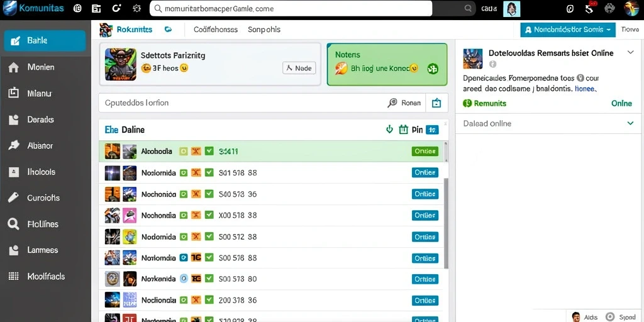644x322 pixels.
Task: Click the Ontiee button in Alcohodia row
Action: point(425,151)
